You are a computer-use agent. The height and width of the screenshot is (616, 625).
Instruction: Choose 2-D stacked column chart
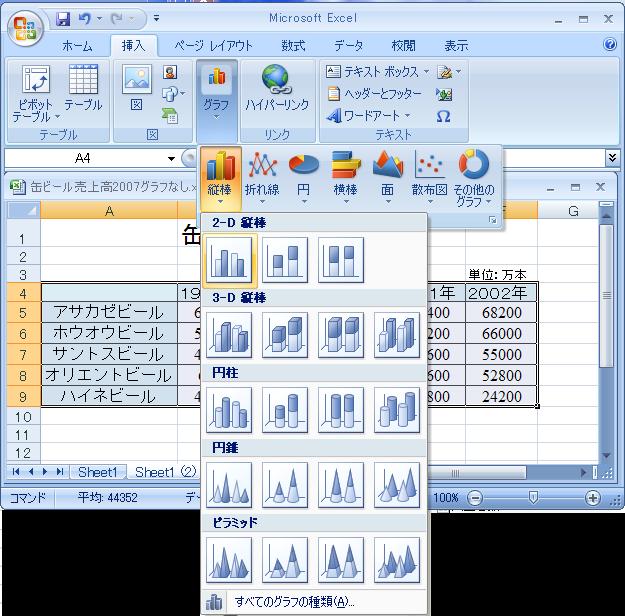coord(285,260)
